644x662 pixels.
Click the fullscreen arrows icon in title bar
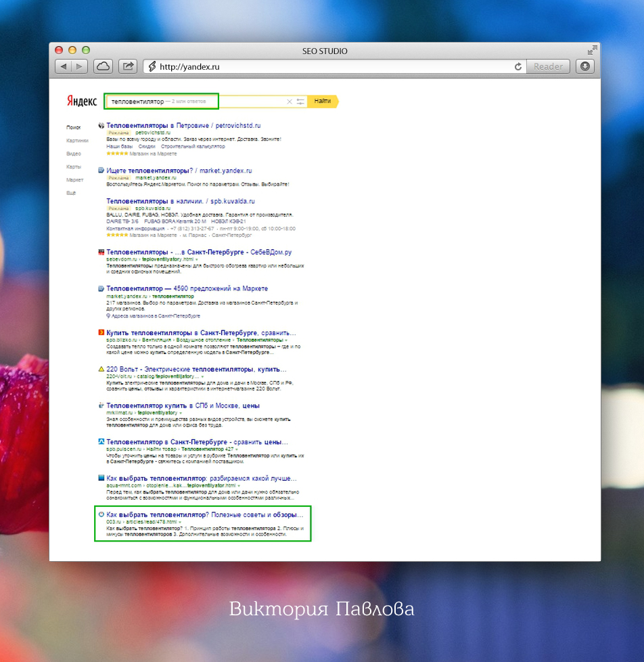[592, 50]
